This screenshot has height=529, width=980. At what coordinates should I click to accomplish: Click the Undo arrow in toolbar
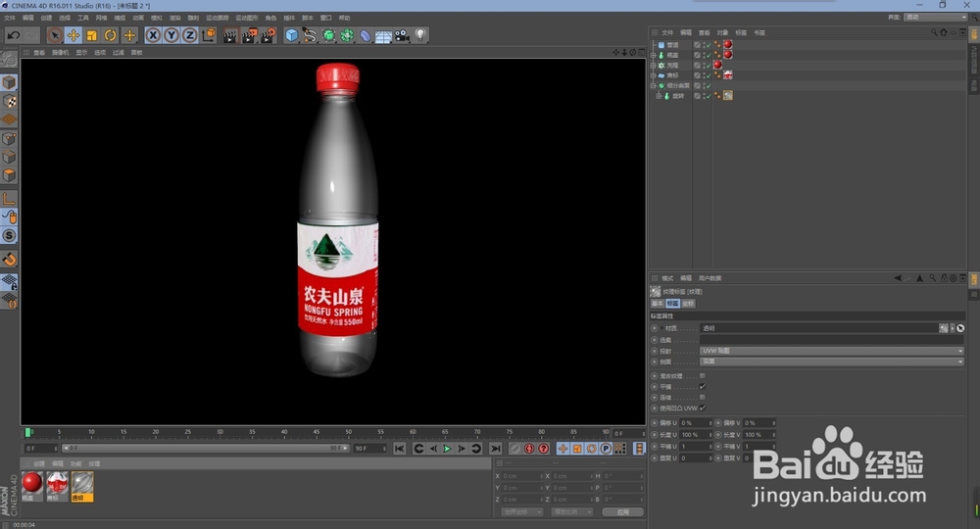point(13,35)
